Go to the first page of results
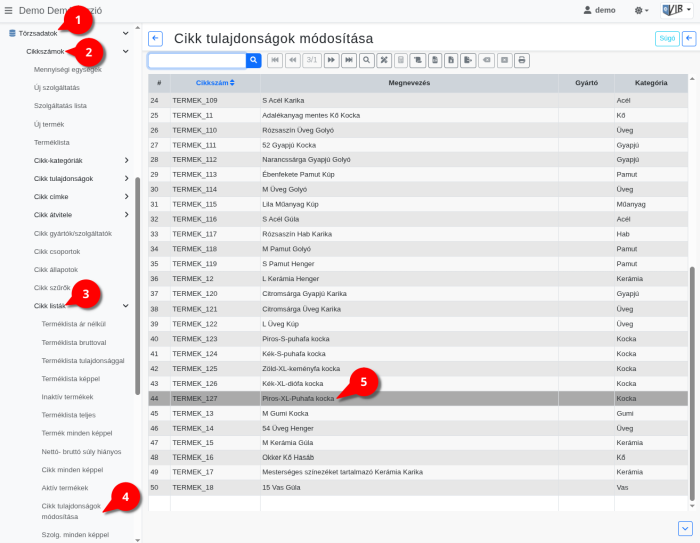Image resolution: width=700 pixels, height=543 pixels. 274,60
